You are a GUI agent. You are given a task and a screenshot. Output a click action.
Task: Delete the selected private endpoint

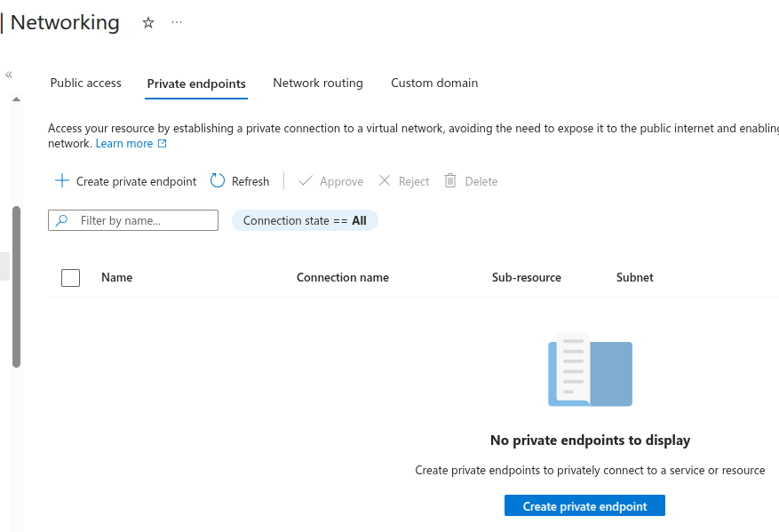coord(471,180)
